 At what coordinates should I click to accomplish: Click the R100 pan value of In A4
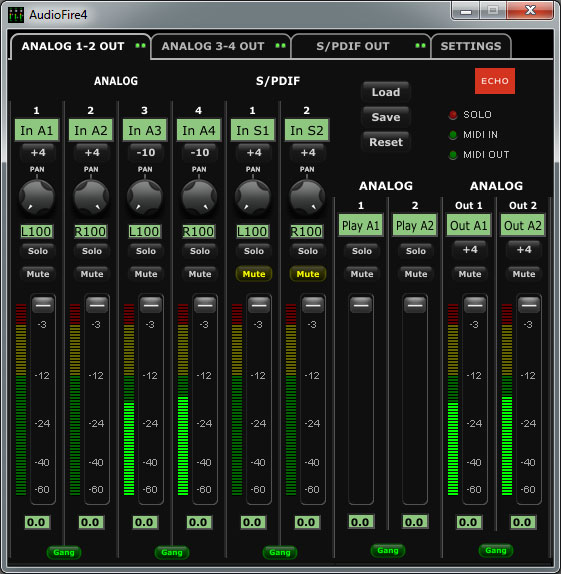click(199, 232)
